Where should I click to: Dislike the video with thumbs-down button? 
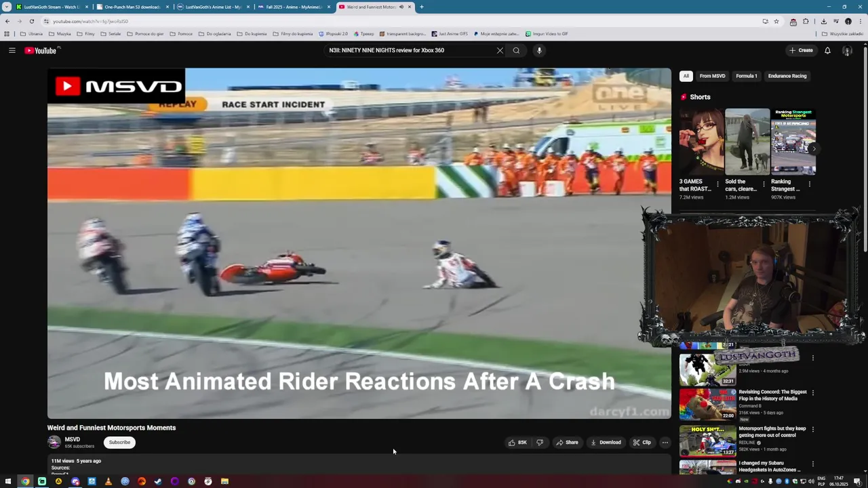(540, 443)
